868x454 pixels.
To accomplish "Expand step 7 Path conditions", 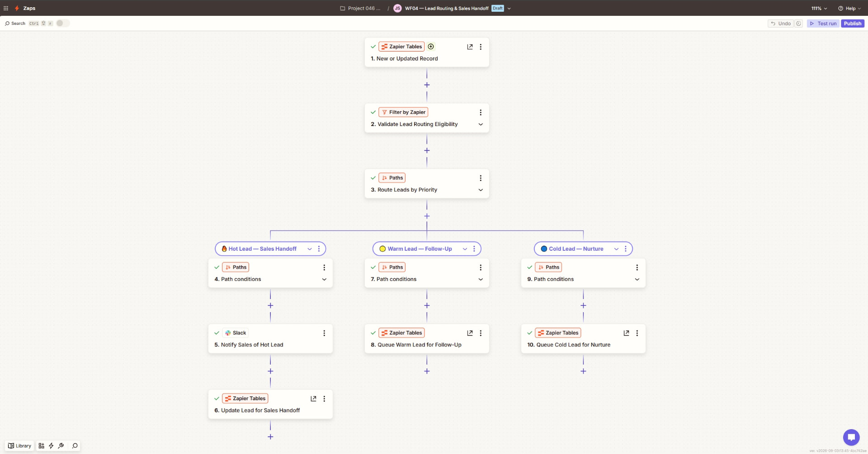I will click(481, 279).
